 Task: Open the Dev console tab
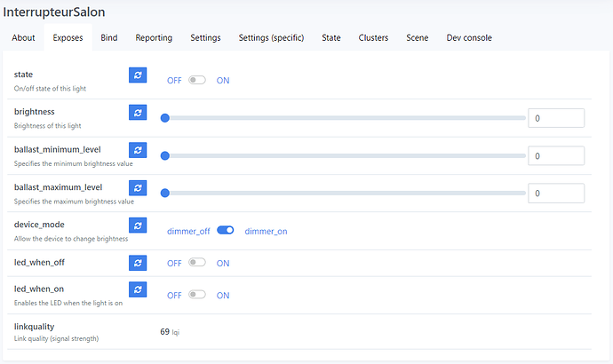(x=469, y=37)
